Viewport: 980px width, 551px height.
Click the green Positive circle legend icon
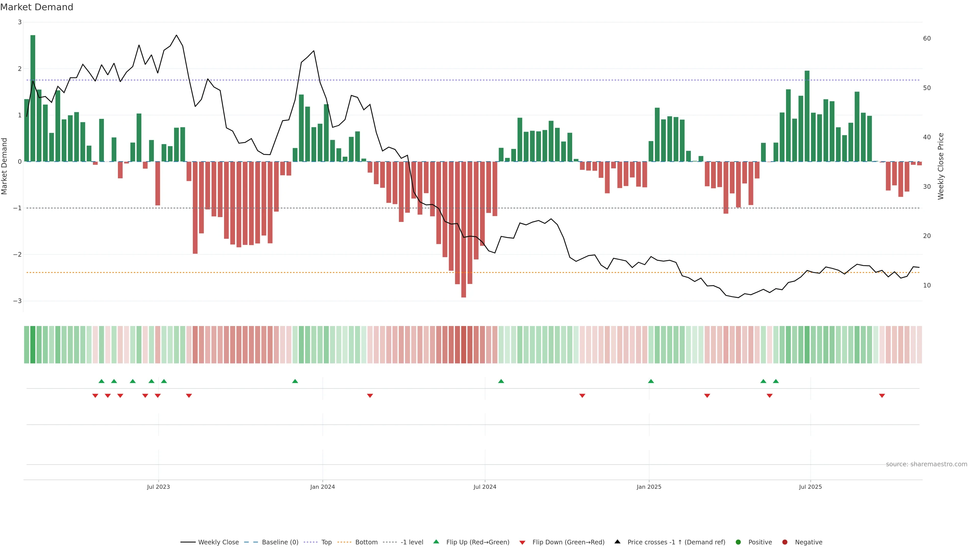pyautogui.click(x=738, y=542)
